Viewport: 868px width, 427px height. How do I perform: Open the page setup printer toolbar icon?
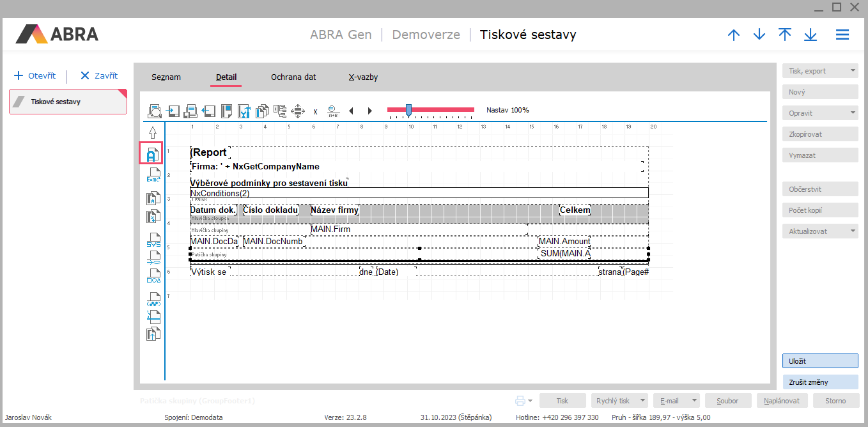coord(190,111)
